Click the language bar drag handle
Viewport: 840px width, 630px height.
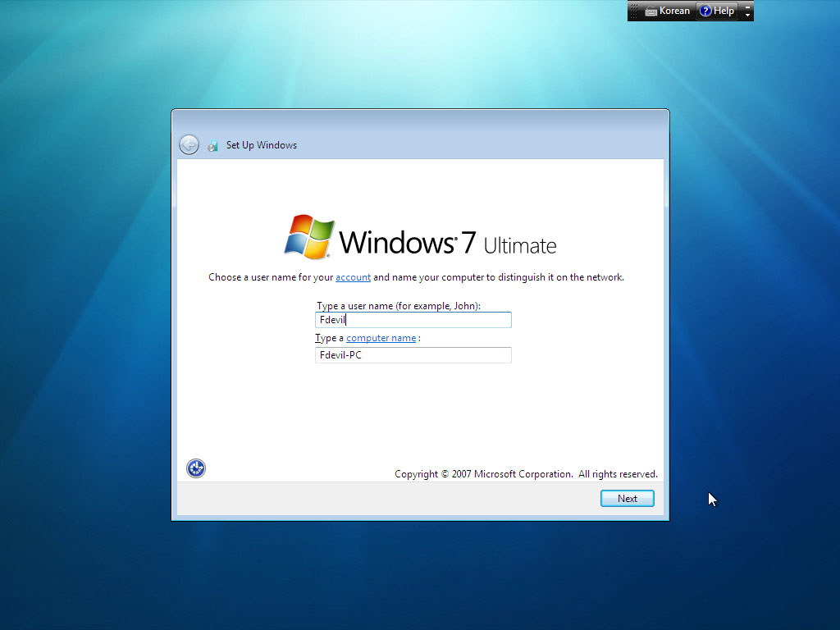634,11
